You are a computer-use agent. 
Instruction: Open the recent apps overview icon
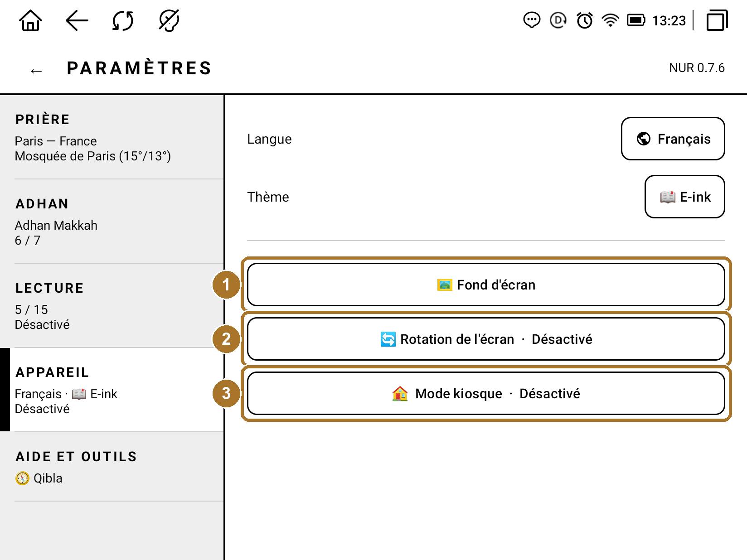click(717, 21)
